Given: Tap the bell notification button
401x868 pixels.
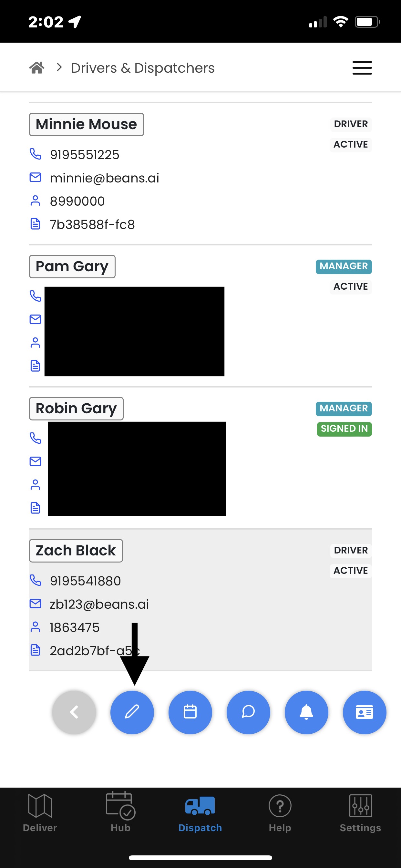Looking at the screenshot, I should click(x=306, y=712).
